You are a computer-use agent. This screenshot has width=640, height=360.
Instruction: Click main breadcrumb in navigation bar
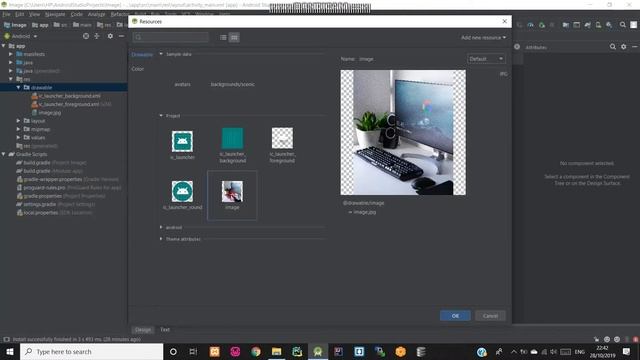click(82, 25)
